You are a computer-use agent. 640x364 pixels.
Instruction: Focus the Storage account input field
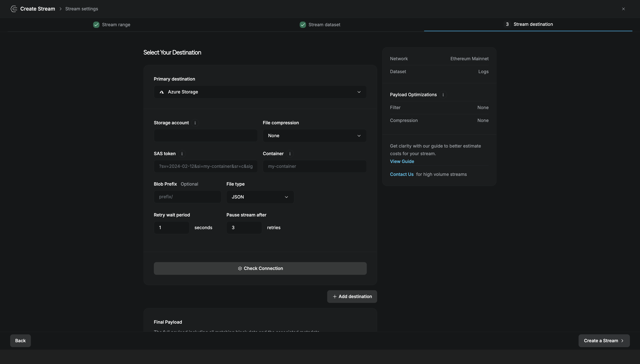coord(206,135)
